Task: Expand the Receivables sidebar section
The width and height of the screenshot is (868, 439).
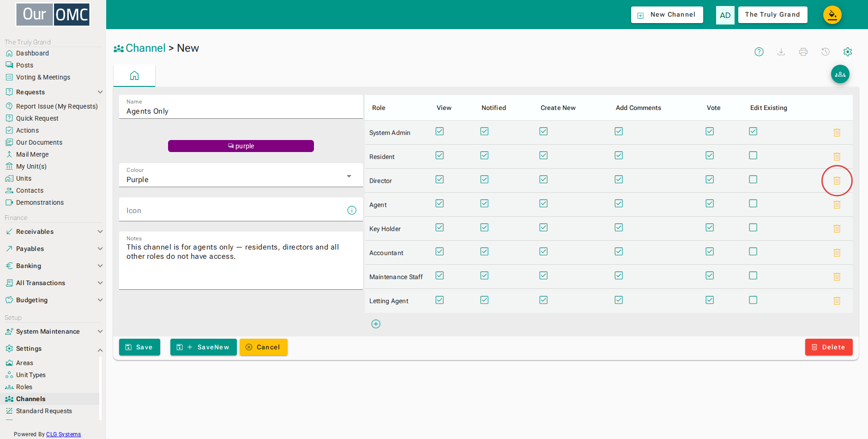Action: tap(53, 232)
